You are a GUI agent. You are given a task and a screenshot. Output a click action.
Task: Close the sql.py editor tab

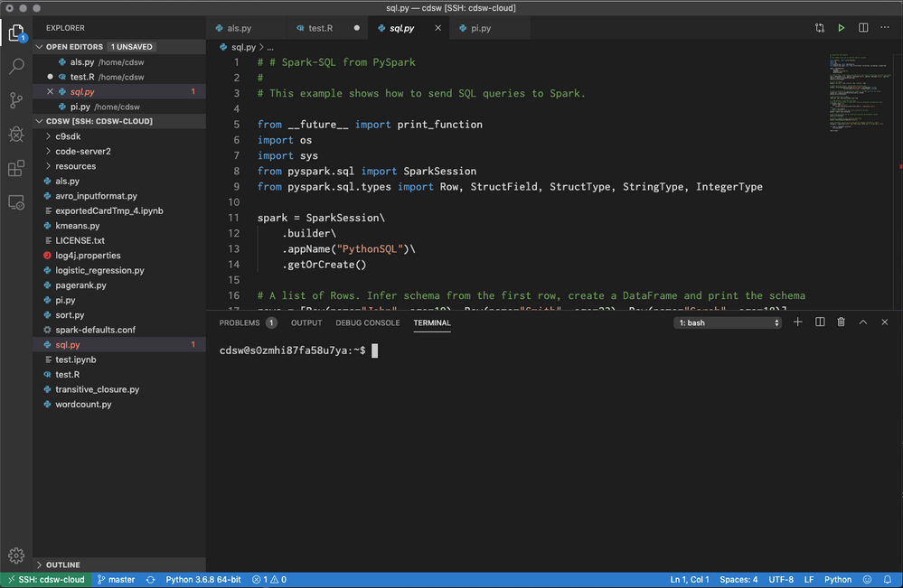tap(438, 28)
